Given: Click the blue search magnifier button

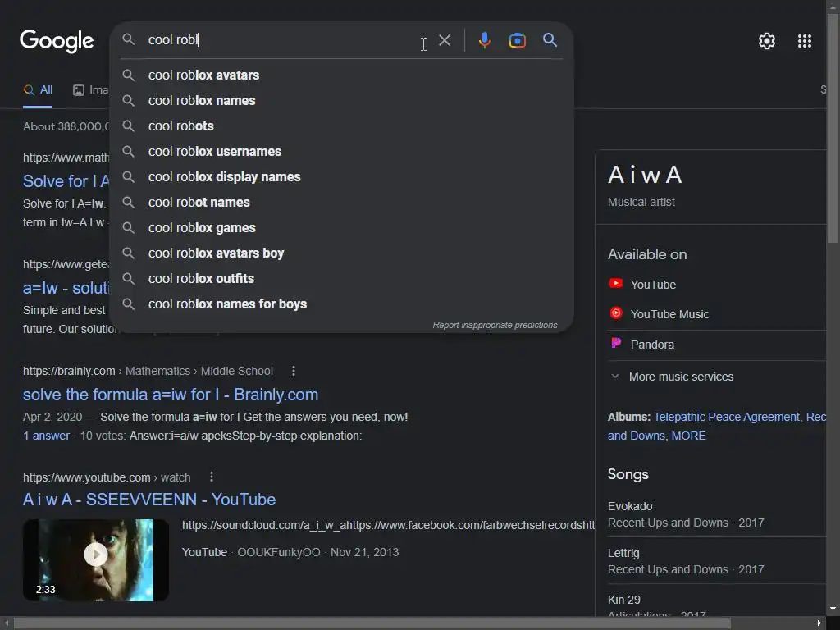Looking at the screenshot, I should click(x=550, y=40).
